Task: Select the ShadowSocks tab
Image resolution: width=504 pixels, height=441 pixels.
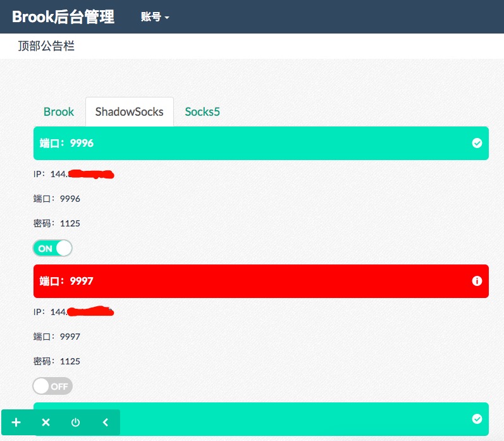Action: click(130, 111)
